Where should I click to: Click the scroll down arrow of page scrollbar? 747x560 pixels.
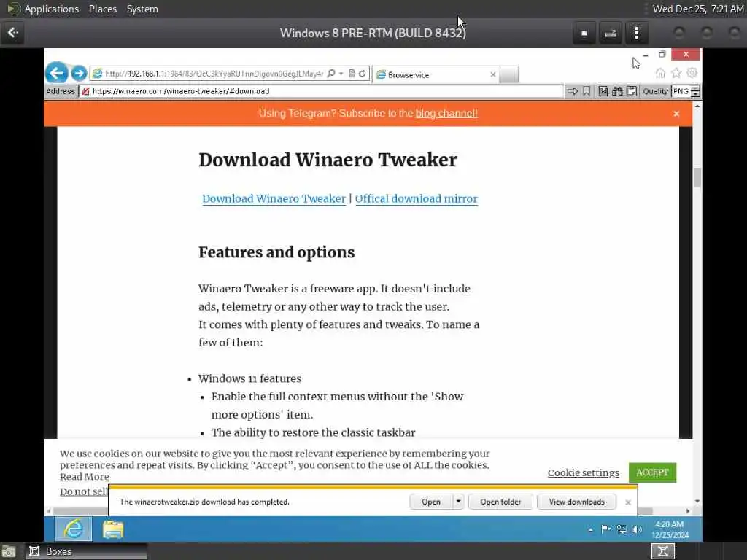697,501
